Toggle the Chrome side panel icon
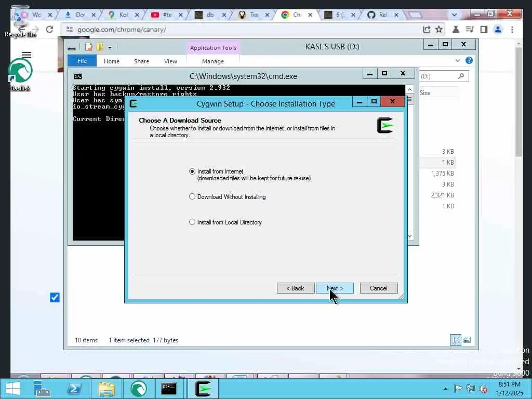Viewport: 532px width, 399px height. 484,30
